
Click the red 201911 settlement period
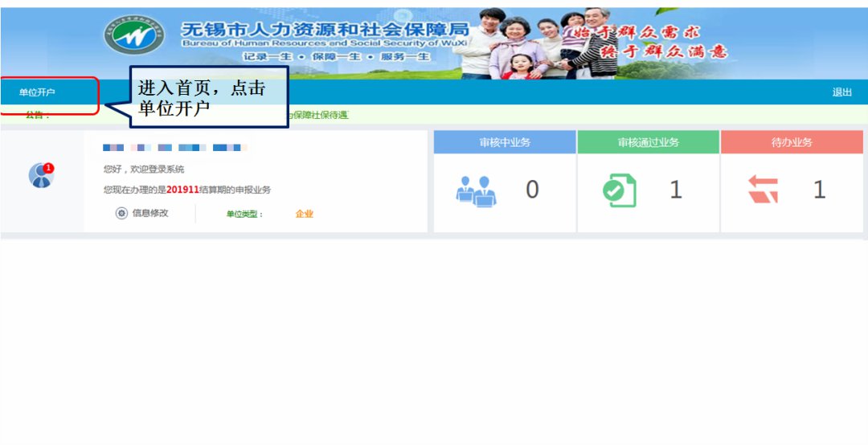pos(182,190)
